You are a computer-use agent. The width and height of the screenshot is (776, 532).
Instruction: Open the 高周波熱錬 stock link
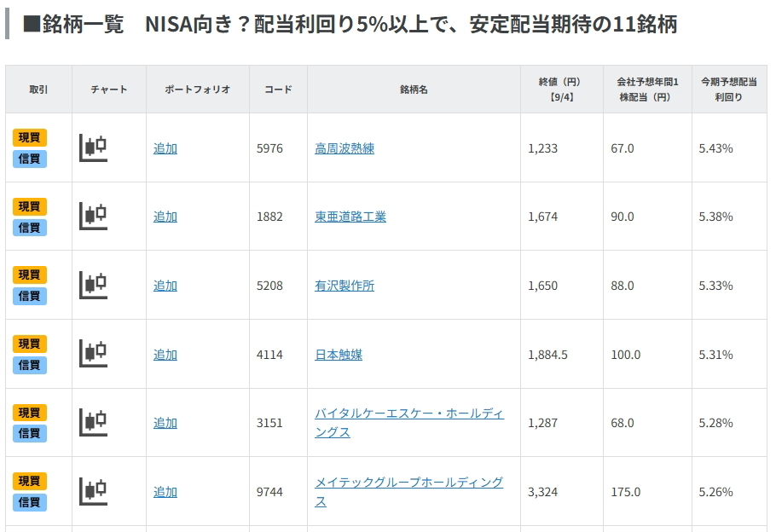[x=345, y=148]
